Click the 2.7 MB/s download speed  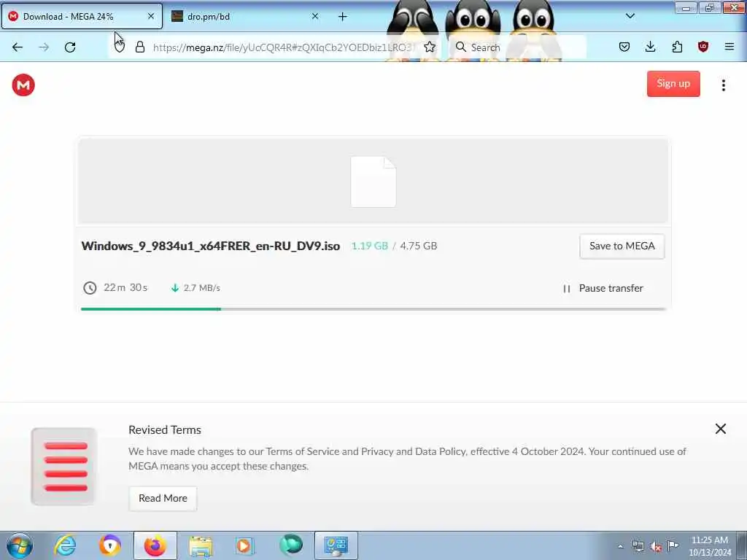pyautogui.click(x=202, y=287)
